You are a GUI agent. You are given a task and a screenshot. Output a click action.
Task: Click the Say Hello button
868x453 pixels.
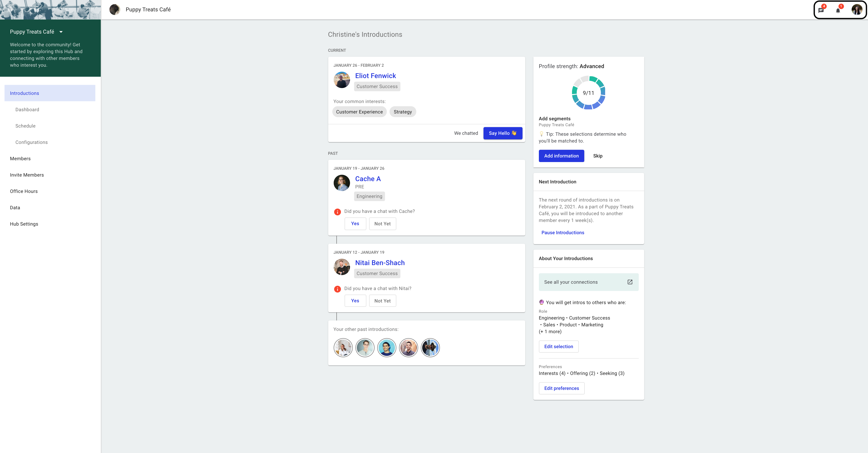tap(503, 133)
